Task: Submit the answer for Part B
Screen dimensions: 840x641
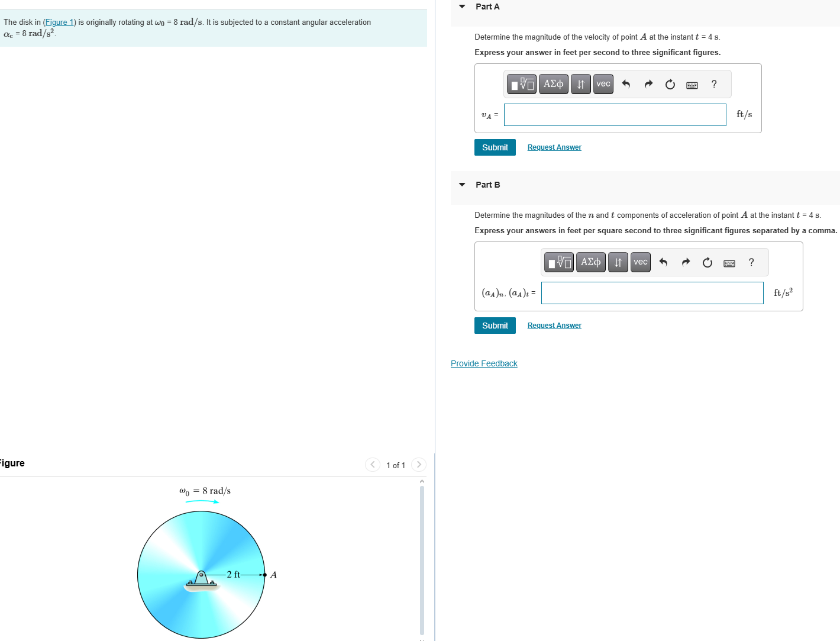Action: (495, 325)
